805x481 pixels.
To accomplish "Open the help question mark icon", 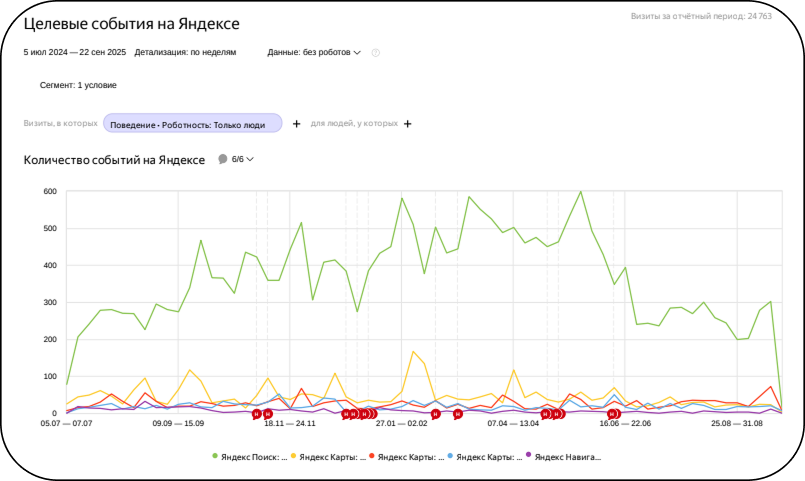I will pyautogui.click(x=376, y=52).
